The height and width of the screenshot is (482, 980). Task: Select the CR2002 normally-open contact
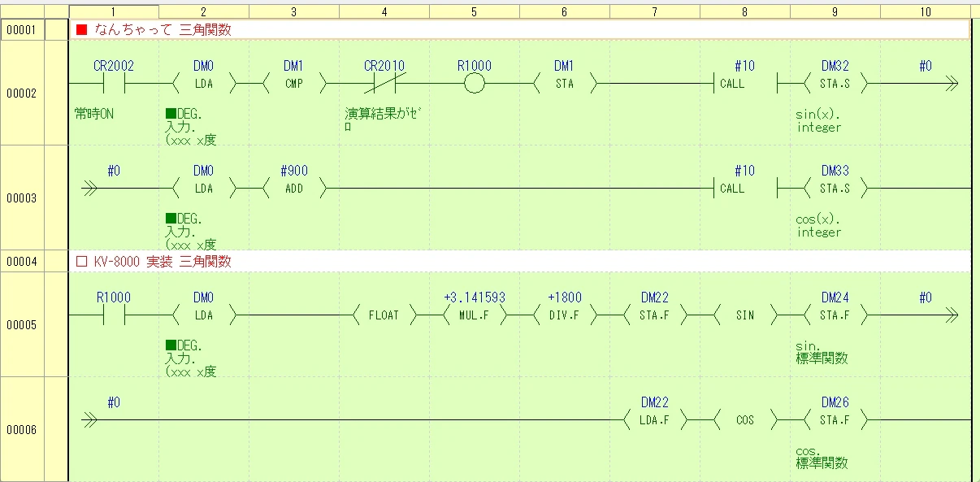[x=114, y=84]
